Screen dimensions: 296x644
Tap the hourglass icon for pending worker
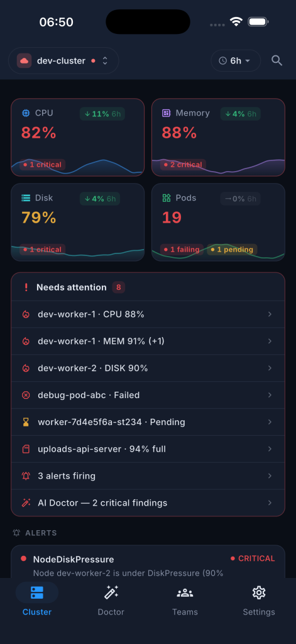26,422
